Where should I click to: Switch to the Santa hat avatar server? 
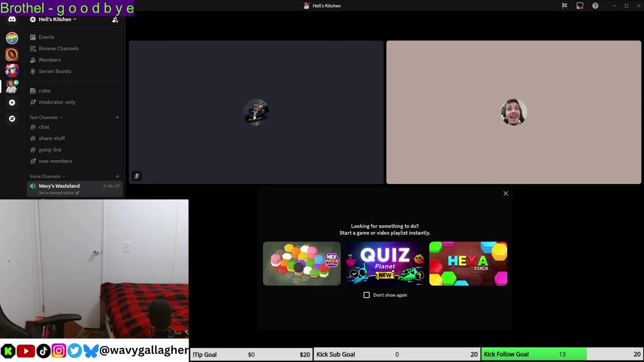[12, 70]
